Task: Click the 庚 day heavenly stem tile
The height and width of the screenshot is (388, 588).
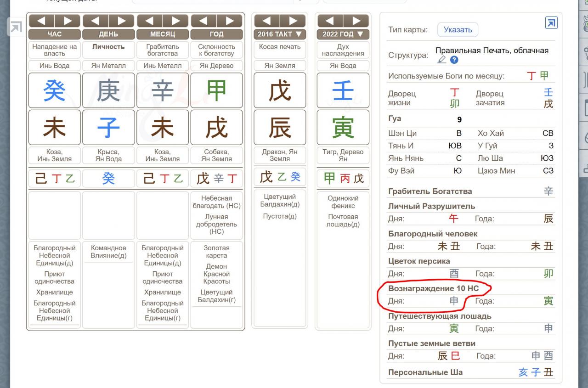Action: point(108,90)
